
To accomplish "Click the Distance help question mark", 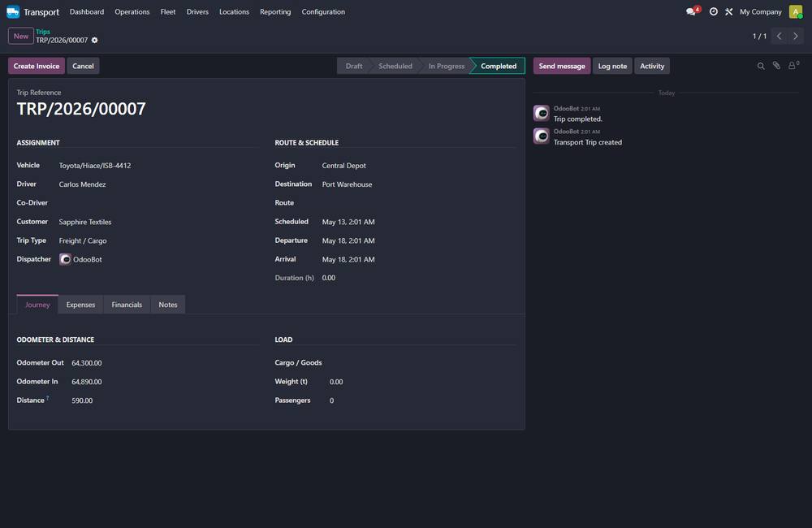I will tap(48, 398).
